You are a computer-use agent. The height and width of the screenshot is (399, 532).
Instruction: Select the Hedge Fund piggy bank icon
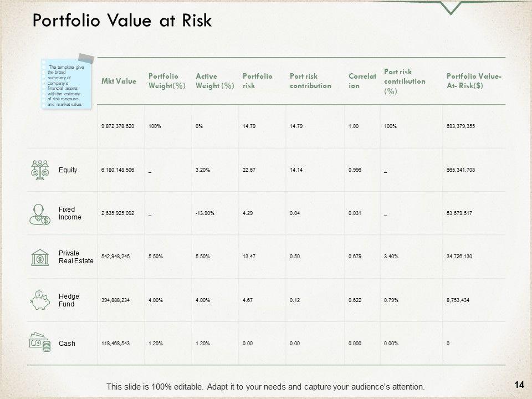[x=40, y=300]
